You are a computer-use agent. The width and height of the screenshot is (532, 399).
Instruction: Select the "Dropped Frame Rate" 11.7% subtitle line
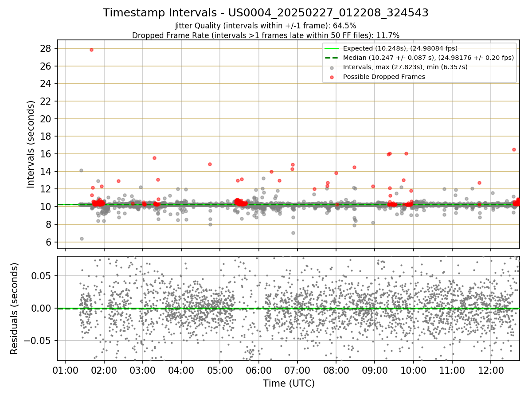(266, 35)
